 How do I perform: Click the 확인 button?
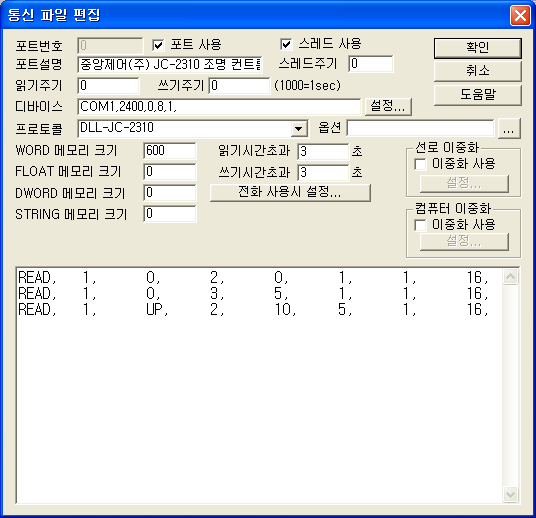pos(478,48)
